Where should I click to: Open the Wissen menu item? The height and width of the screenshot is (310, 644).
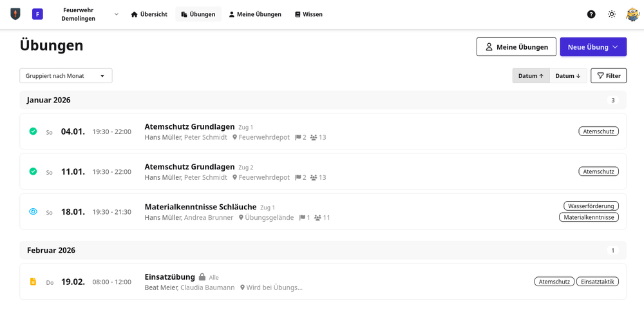click(308, 14)
